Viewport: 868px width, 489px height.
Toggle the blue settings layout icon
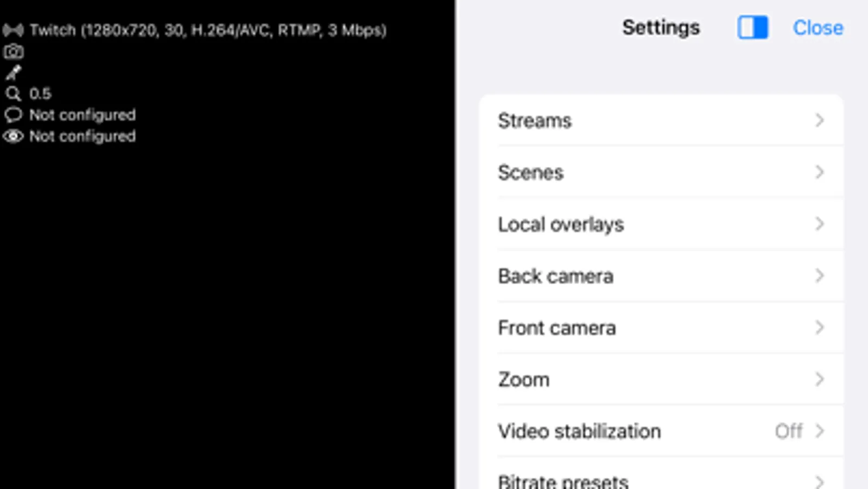pos(752,28)
